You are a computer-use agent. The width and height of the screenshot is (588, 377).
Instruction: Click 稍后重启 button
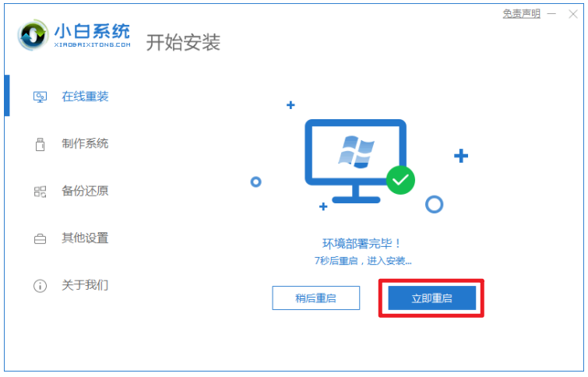(x=315, y=298)
